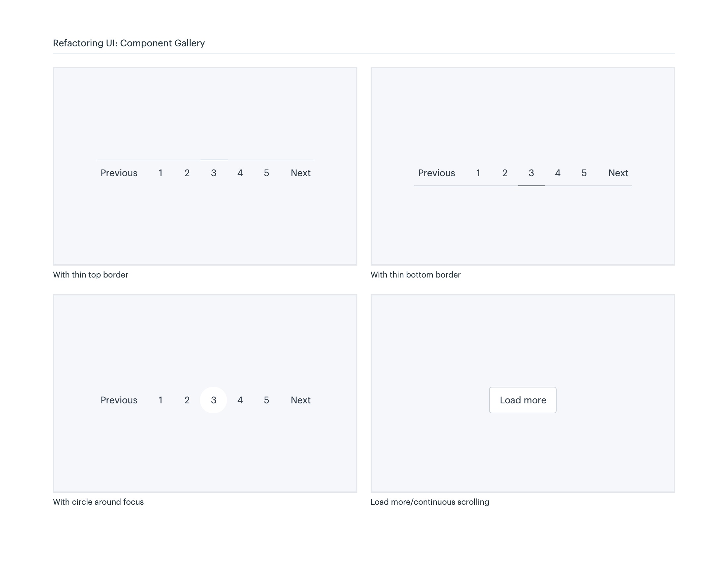Select page 2 in top border pagination
The width and height of the screenshot is (728, 563).
tap(187, 173)
